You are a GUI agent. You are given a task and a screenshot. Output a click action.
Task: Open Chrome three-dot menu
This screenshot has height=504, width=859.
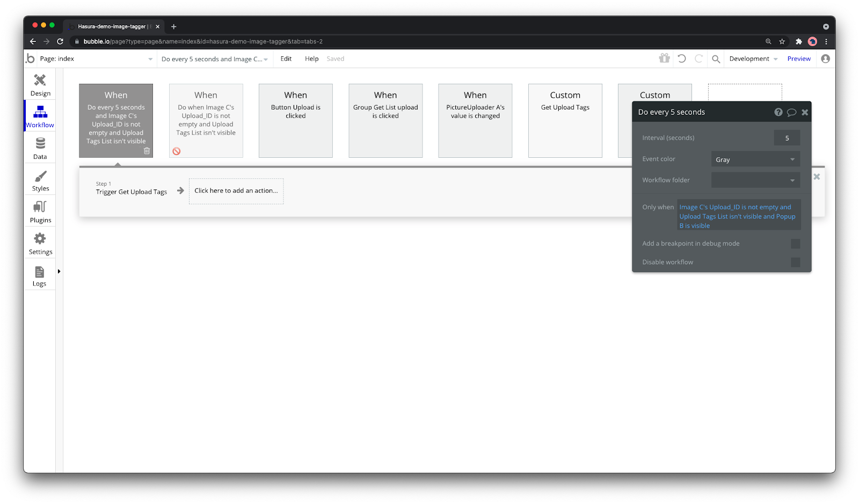coord(826,41)
